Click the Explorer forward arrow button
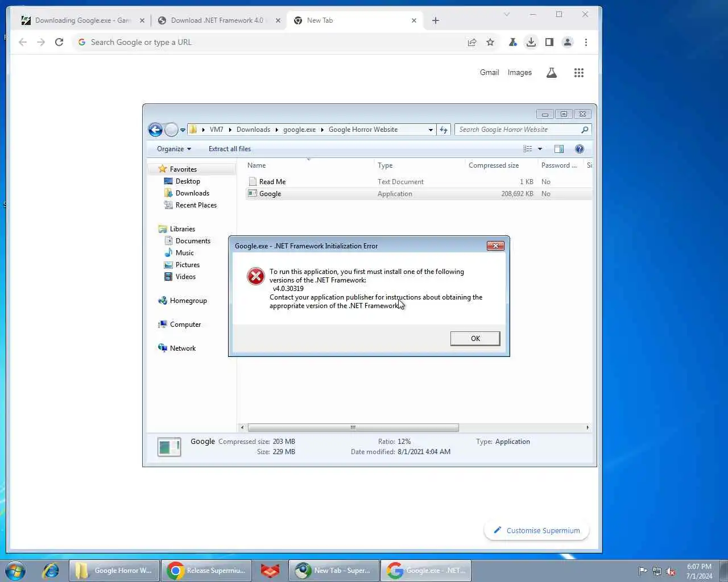Image resolution: width=728 pixels, height=582 pixels. pyautogui.click(x=171, y=130)
